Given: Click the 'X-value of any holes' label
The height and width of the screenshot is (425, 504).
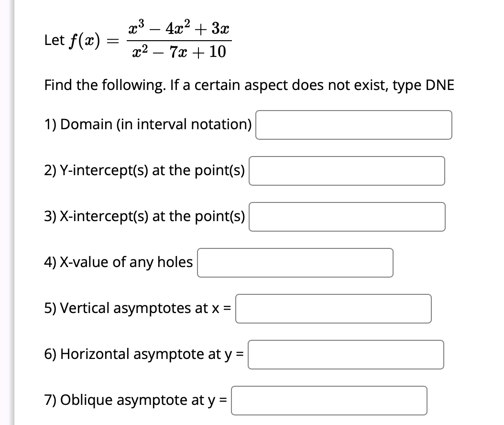Looking at the screenshot, I should pyautogui.click(x=118, y=262).
